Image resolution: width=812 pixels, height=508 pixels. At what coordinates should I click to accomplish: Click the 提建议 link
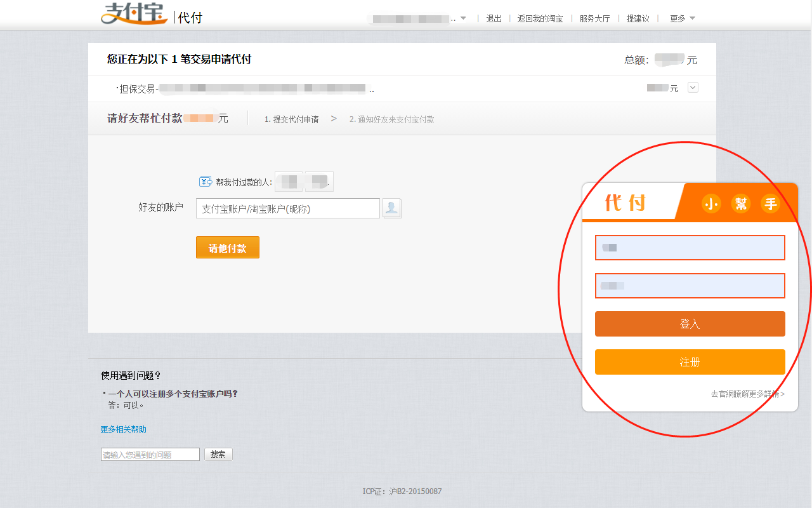coord(638,18)
